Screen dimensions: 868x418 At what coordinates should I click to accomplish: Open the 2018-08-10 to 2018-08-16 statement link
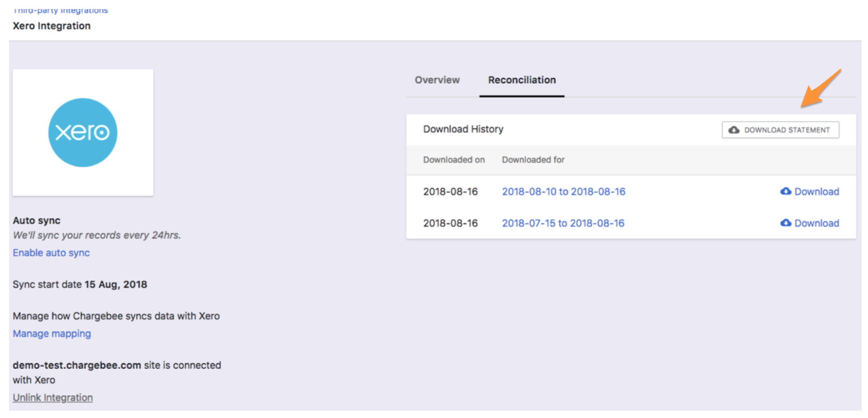pos(563,192)
